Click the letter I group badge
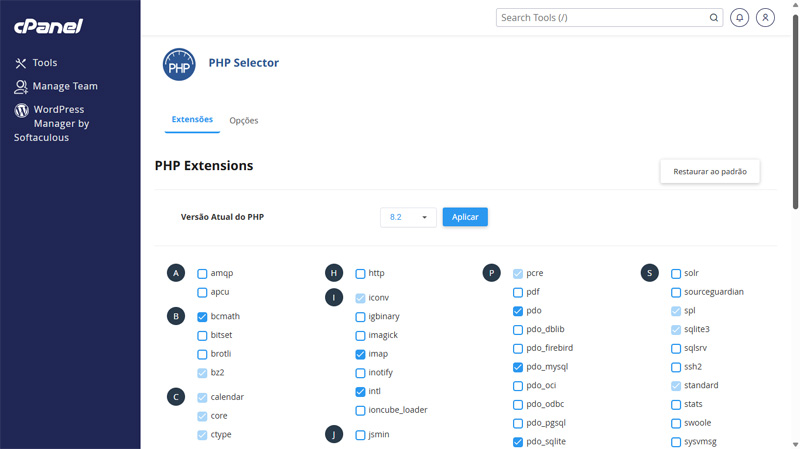The height and width of the screenshot is (449, 800). click(x=334, y=297)
